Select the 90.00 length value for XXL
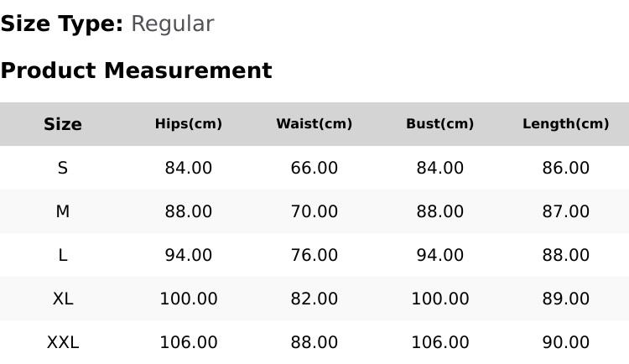This screenshot has width=629, height=364. 565,343
